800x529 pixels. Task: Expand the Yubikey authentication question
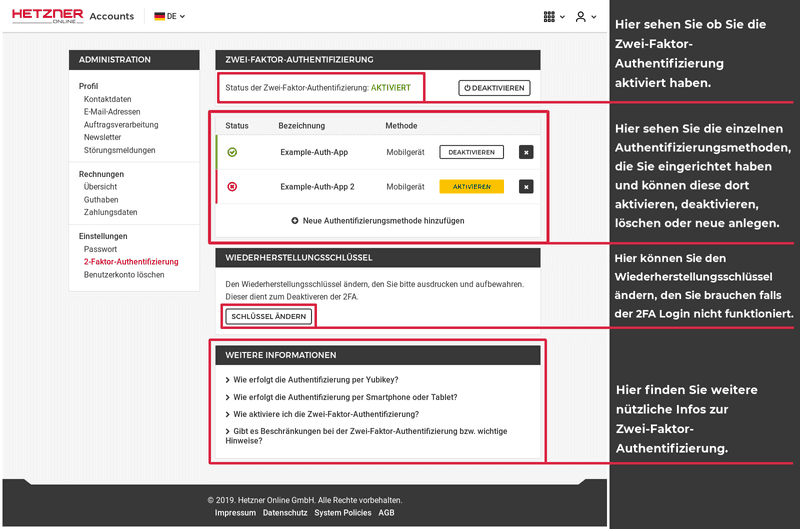(x=316, y=380)
